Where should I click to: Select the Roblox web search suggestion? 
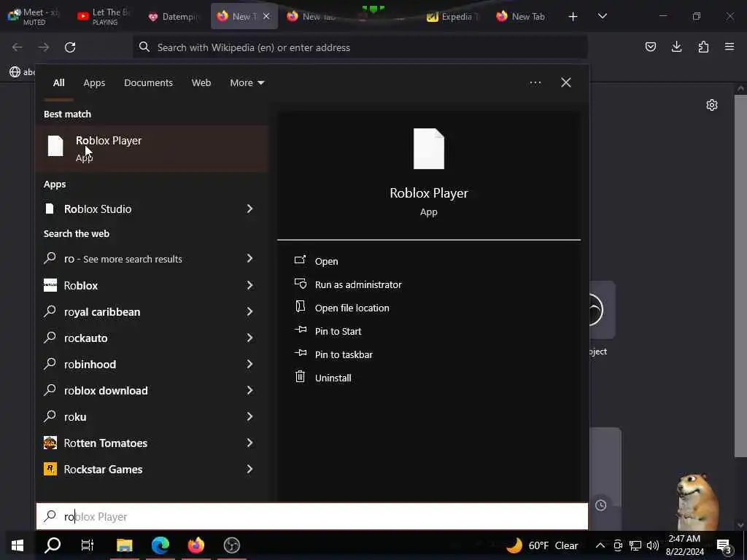80,286
